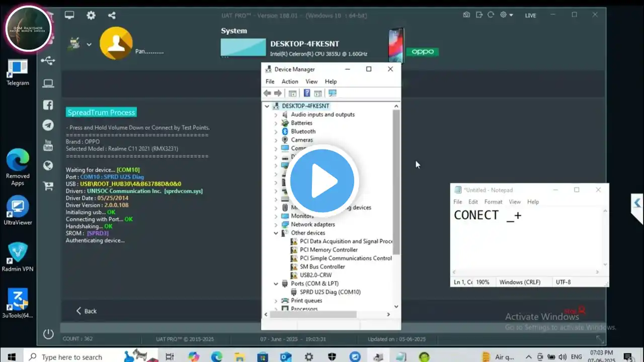This screenshot has height=362, width=644.
Task: Expand the Print queues category
Action: [x=276, y=301]
